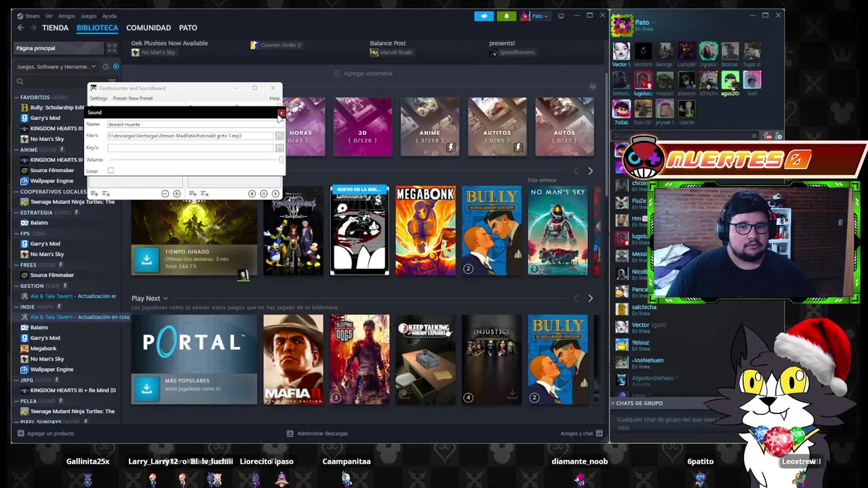Screen dimensions: 868x488
Task: Browse for sound file in Sound dialog
Action: (279, 136)
